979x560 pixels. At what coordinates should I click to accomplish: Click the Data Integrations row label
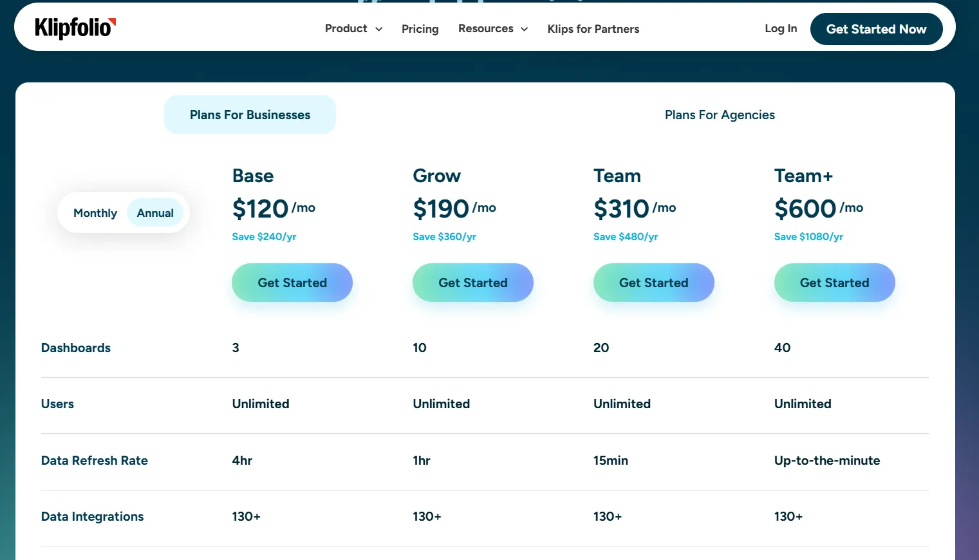(92, 516)
